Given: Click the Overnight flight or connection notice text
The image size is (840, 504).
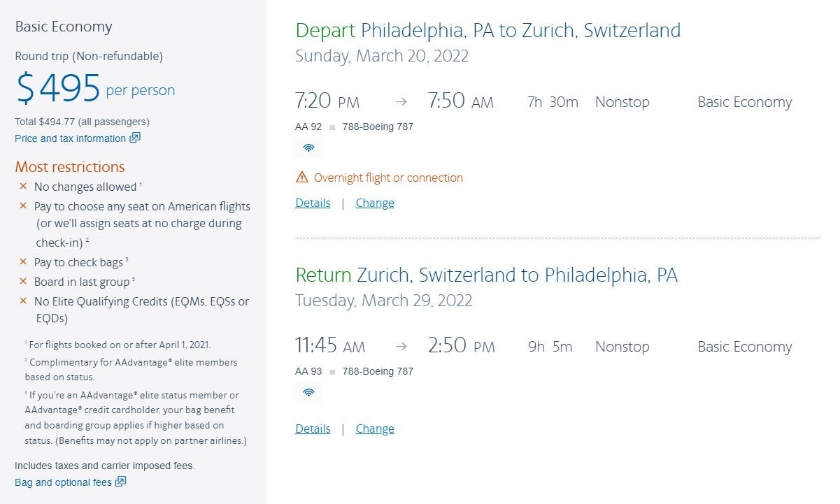Looking at the screenshot, I should 388,178.
